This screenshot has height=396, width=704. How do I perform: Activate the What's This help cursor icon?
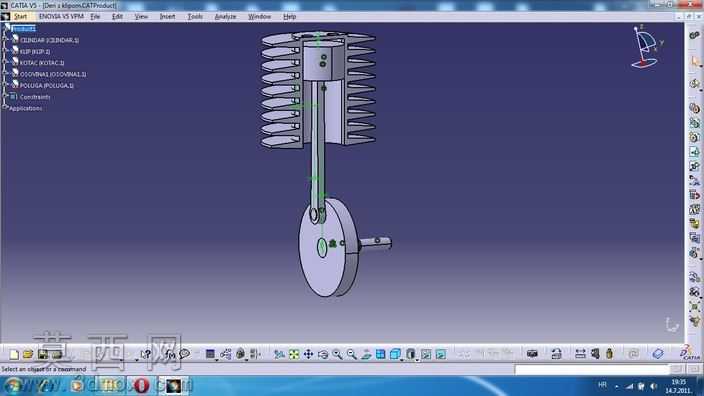coord(145,355)
